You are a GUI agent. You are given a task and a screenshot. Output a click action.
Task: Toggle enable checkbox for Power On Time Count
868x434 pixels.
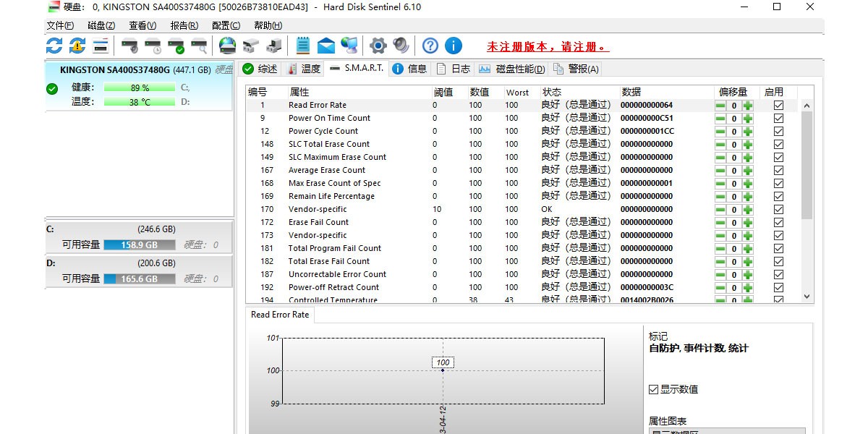(778, 118)
